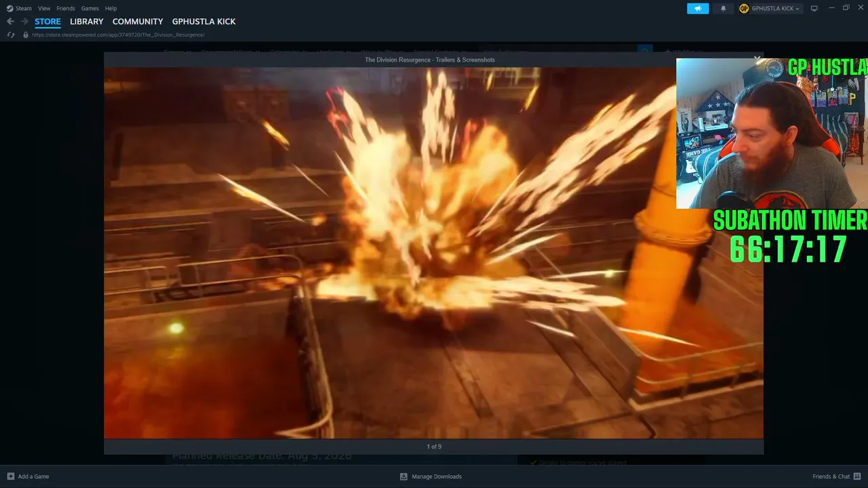Close the Steam window
Screen dimensions: 868x488
click(x=861, y=8)
